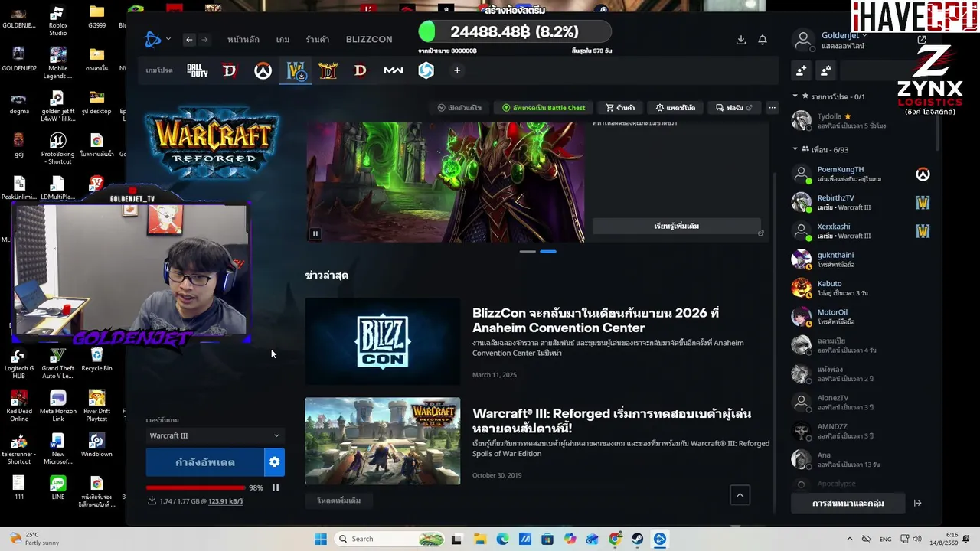
Task: Click the add friend icon
Action: (x=801, y=70)
